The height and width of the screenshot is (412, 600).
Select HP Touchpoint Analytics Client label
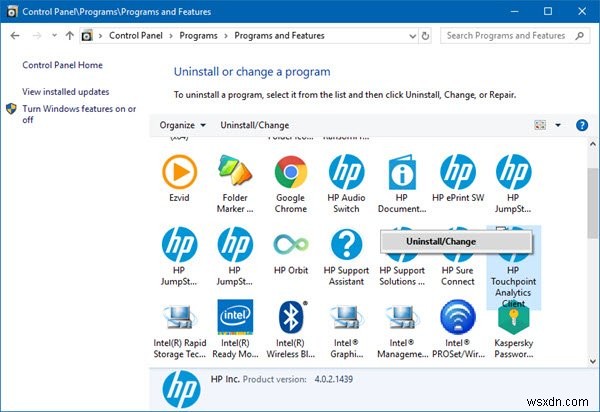513,287
